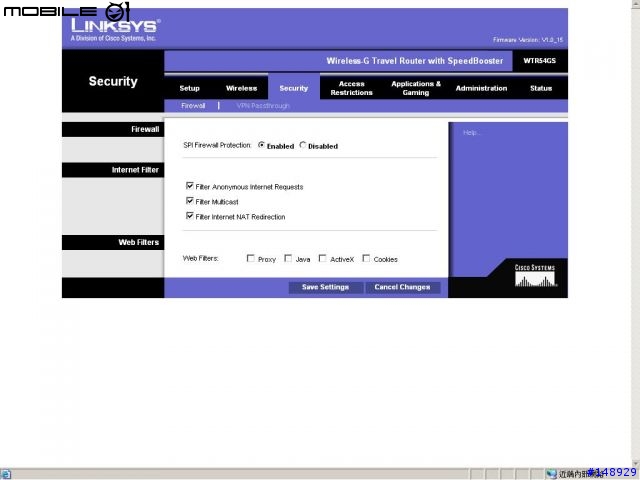
Task: Select the Enabled SPI firewall radio button
Action: [262, 145]
